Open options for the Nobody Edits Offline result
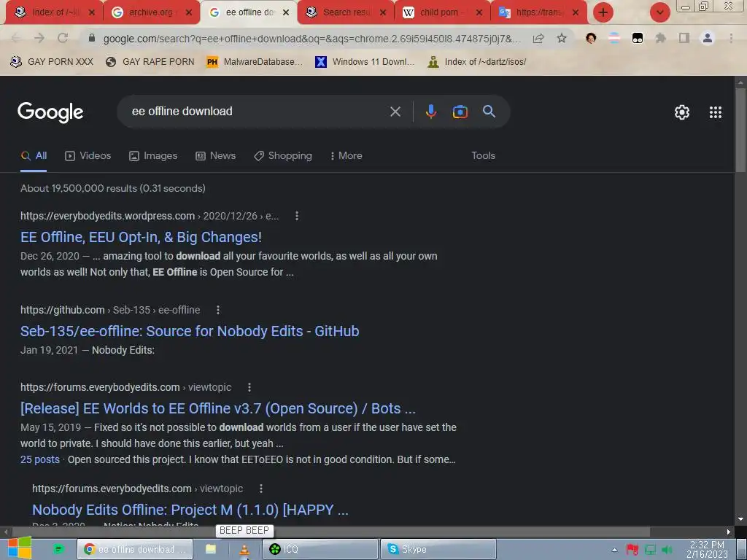747x560 pixels. (x=261, y=489)
